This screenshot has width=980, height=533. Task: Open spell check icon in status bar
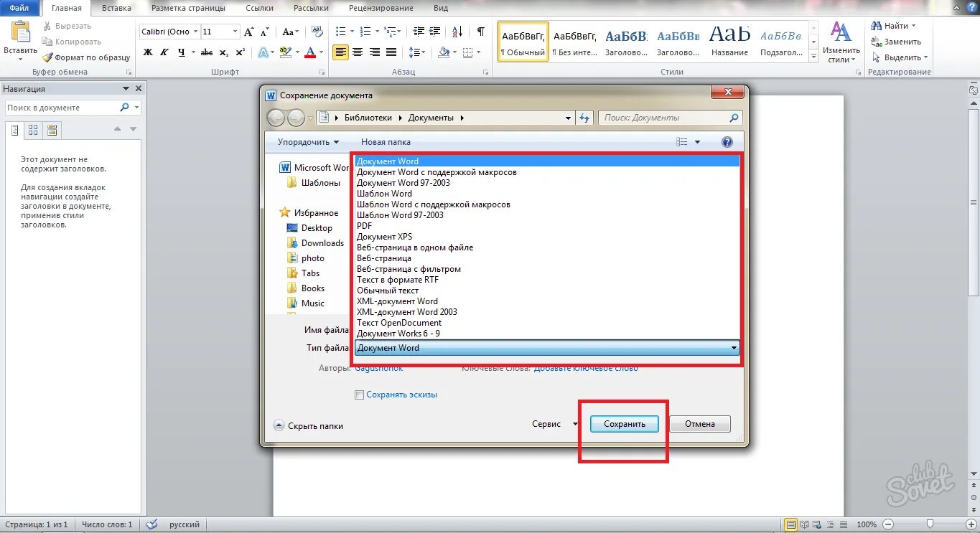pyautogui.click(x=151, y=524)
